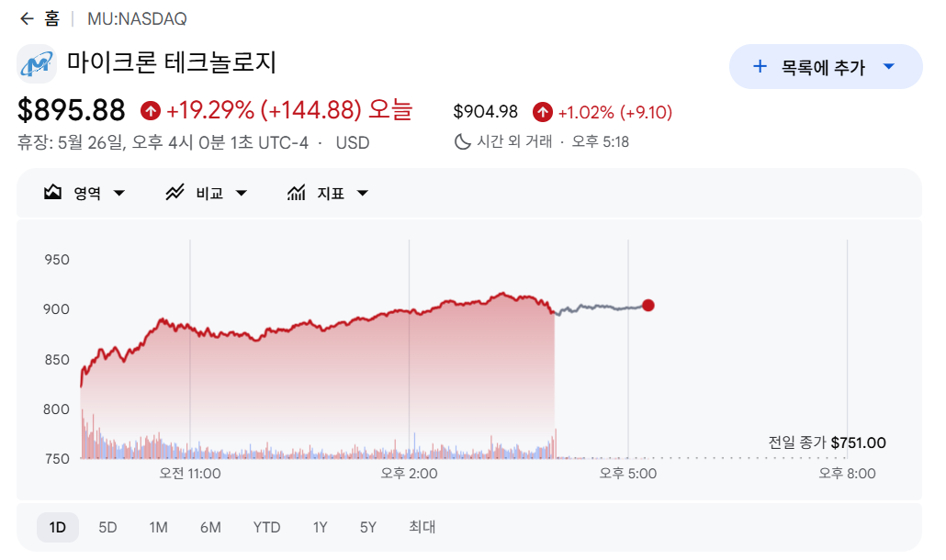Click the 비교 compare lines icon
The height and width of the screenshot is (560, 946).
tap(175, 192)
